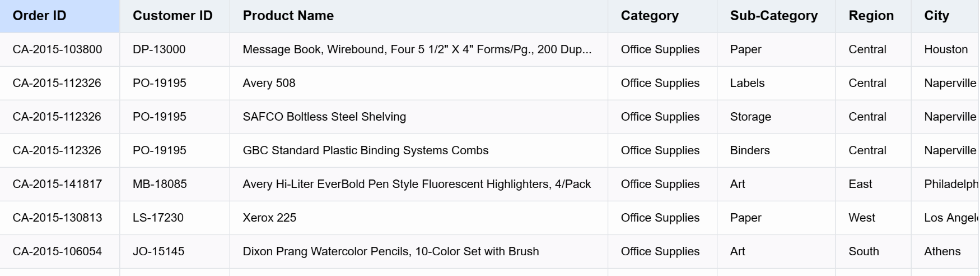The image size is (980, 276).
Task: Select GBC Standard Plastic Binding Systems Combs
Action: click(x=365, y=150)
